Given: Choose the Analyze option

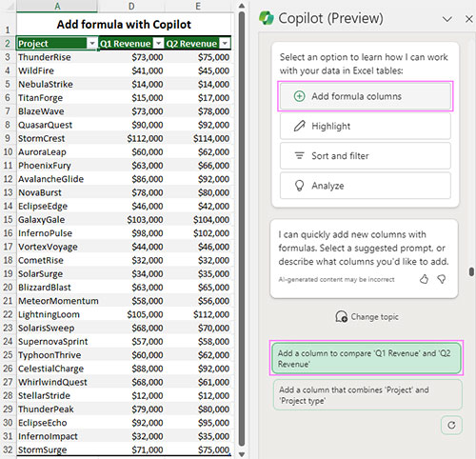Looking at the screenshot, I should click(366, 186).
